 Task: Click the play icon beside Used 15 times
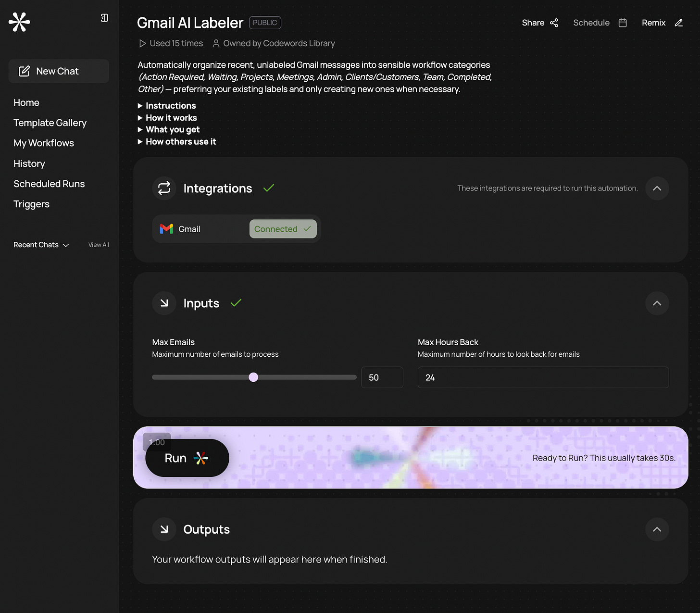(142, 43)
